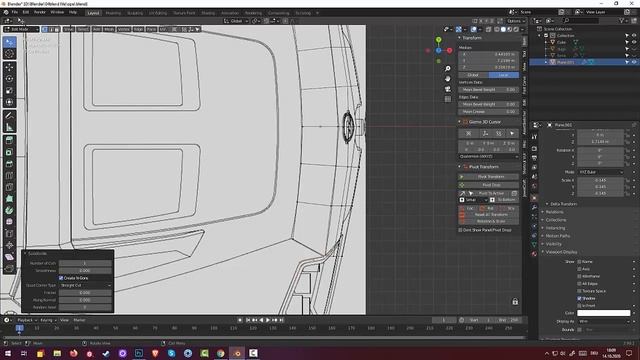Select the Move tool
640x360 pixels.
coord(9,67)
